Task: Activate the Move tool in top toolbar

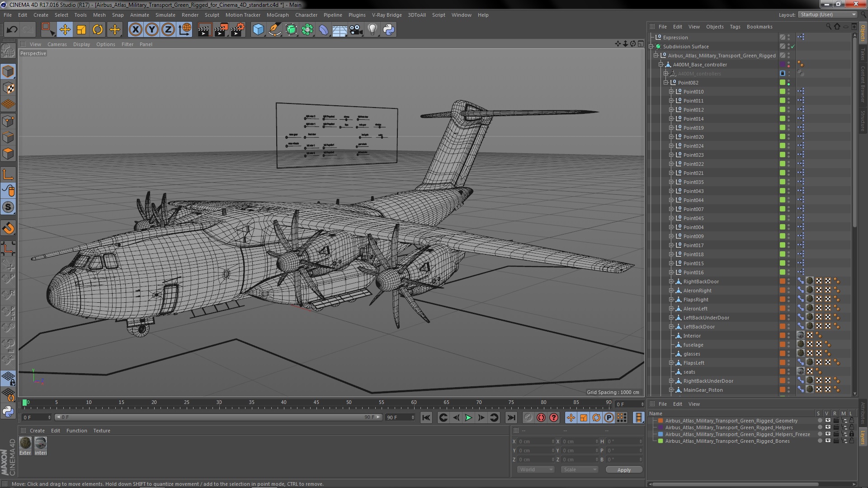Action: pyautogui.click(x=65, y=30)
